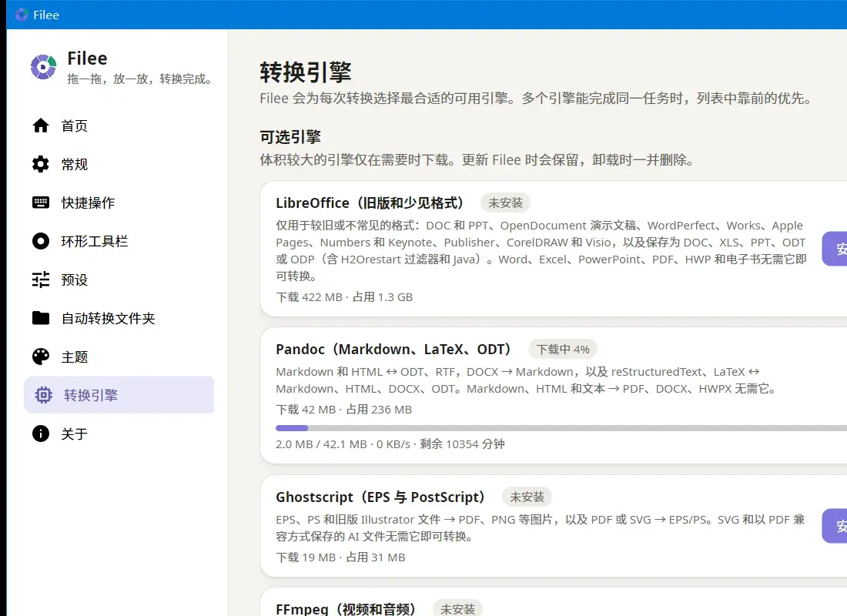
Task: Open 环形工具栏 settings
Action: (x=119, y=241)
